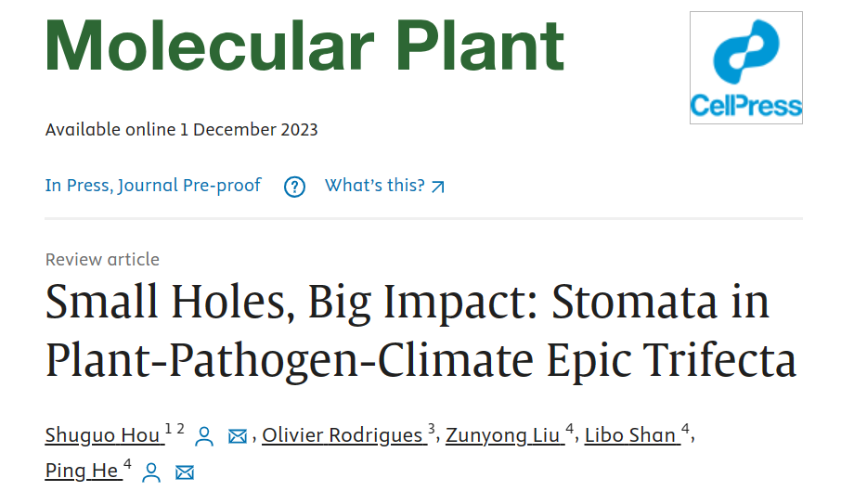841x504 pixels.
Task: Click the external arrow icon after What's this
Action: [438, 187]
